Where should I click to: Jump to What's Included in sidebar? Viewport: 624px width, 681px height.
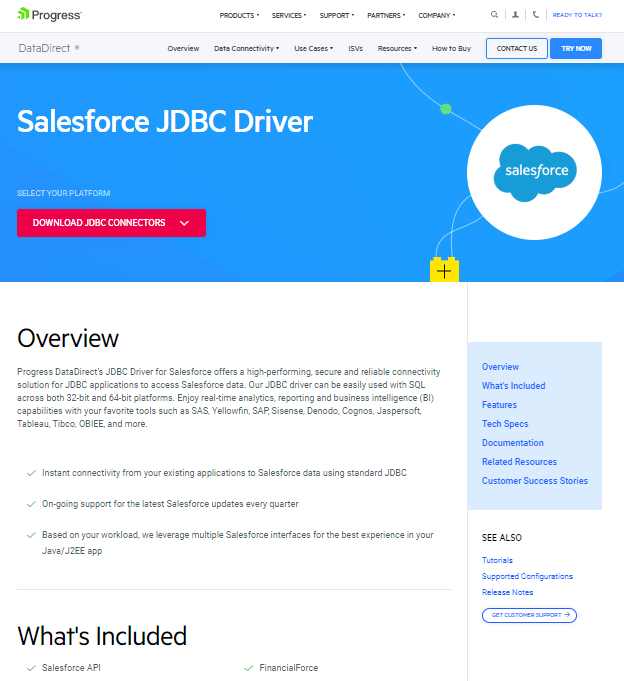[x=513, y=386]
